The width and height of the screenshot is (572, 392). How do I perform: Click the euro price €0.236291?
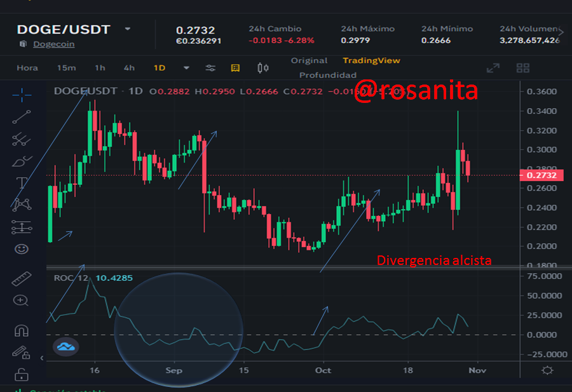[198, 41]
